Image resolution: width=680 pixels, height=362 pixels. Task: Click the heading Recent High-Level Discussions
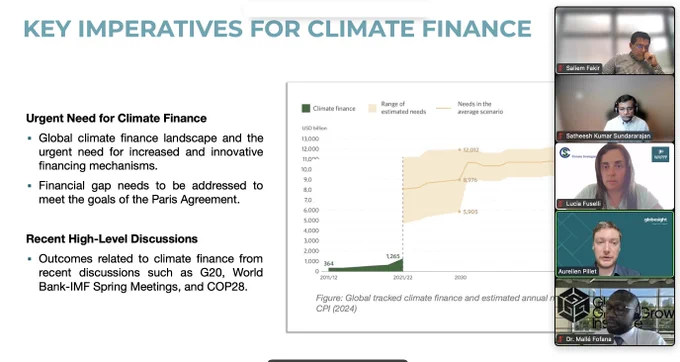click(112, 239)
